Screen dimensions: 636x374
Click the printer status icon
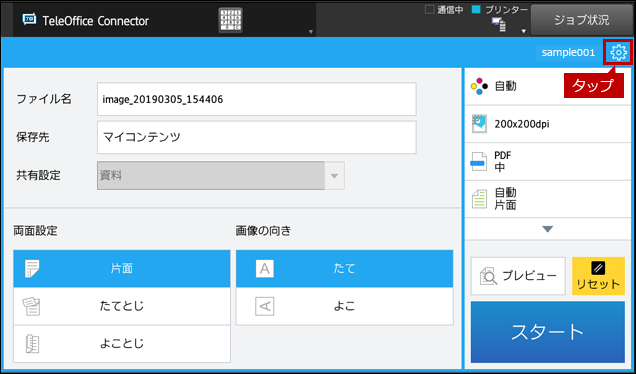(499, 24)
